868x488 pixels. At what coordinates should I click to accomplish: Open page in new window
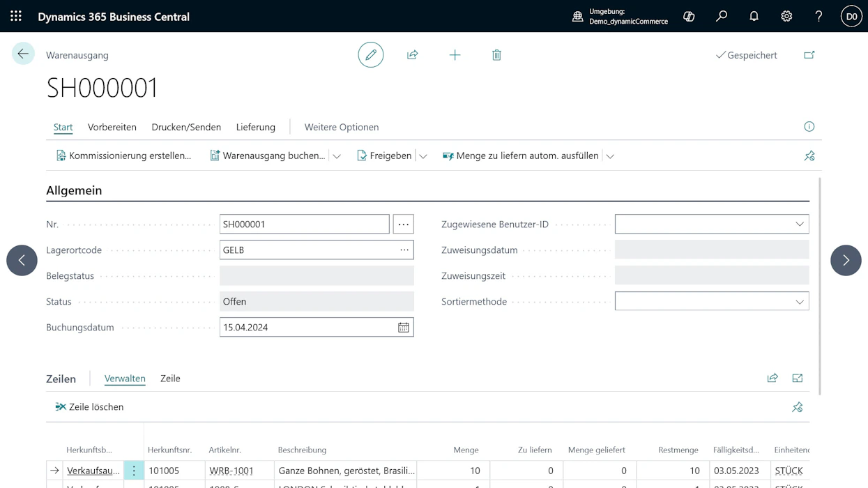809,54
